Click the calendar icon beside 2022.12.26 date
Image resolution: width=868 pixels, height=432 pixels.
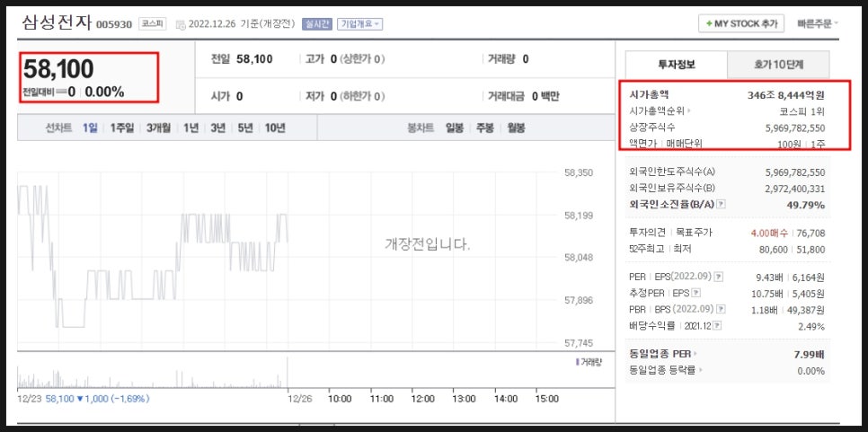point(181,24)
